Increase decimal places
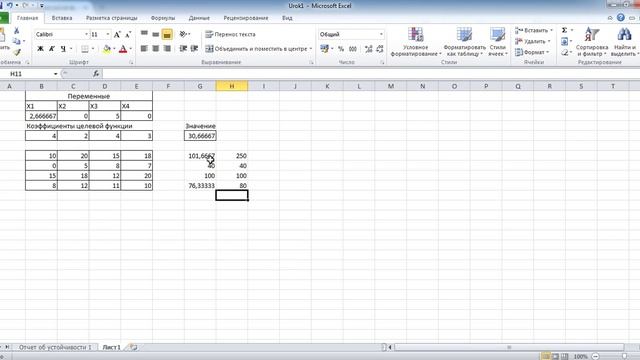Viewport: 640px width, 360px height. (369, 49)
